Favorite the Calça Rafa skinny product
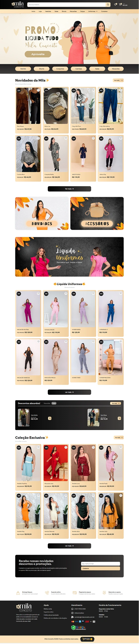The width and height of the screenshot is (139, 644). click(121, 90)
